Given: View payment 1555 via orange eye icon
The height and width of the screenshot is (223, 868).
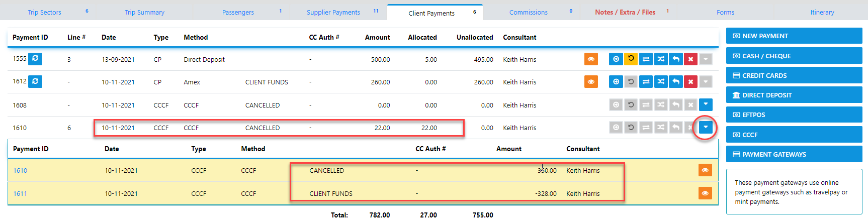Looking at the screenshot, I should (591, 59).
